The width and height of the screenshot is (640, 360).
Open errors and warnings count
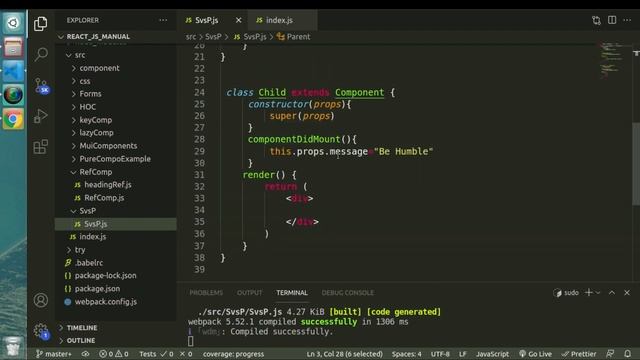click(x=113, y=354)
